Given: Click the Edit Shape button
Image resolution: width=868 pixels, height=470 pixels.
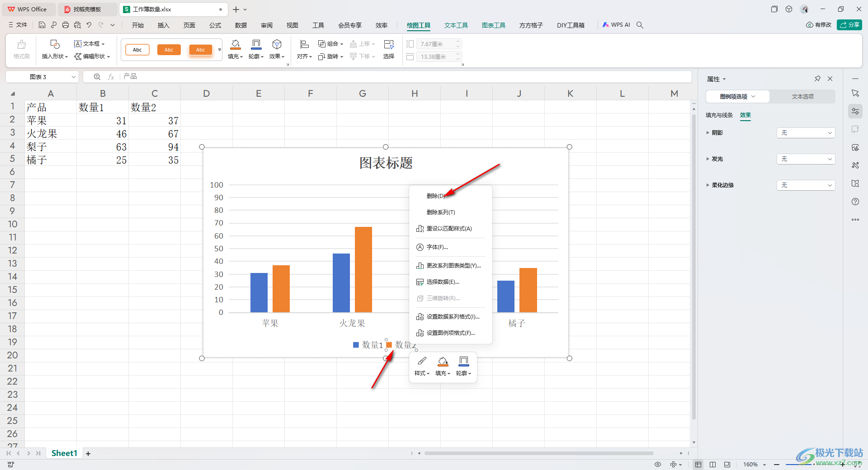Looking at the screenshot, I should (92, 56).
